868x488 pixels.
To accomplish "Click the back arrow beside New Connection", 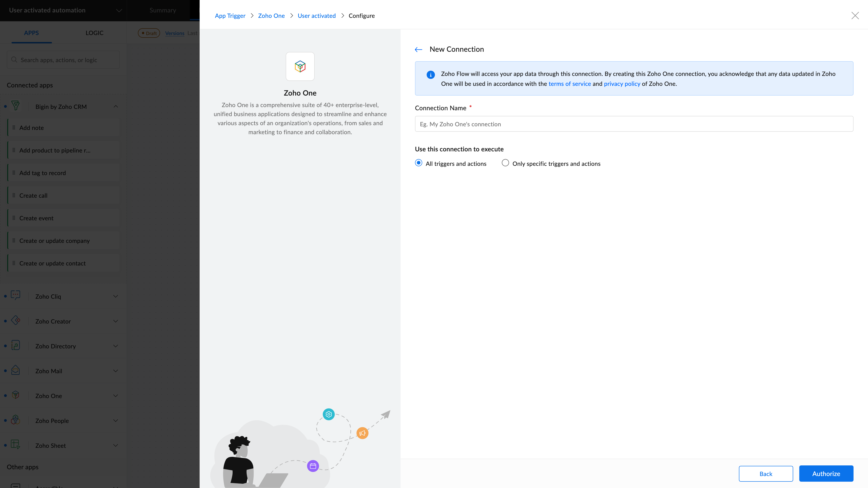I will pos(418,49).
